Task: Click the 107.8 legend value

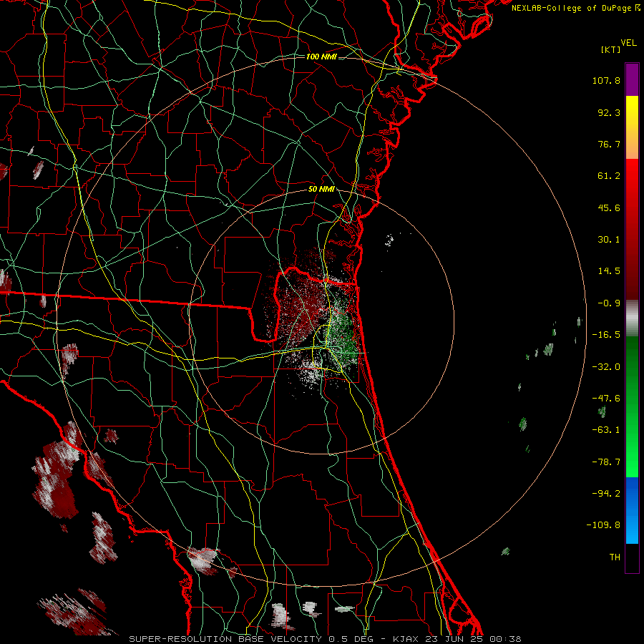Action: [606, 80]
